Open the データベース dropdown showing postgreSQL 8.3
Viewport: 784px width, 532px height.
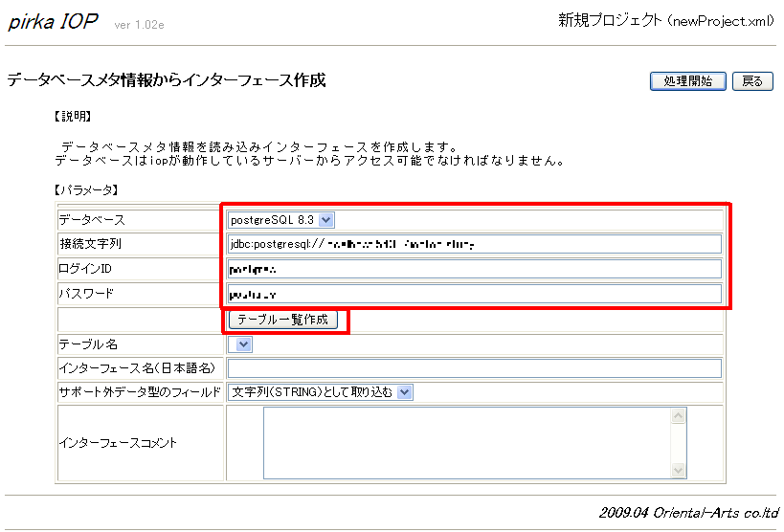[x=280, y=220]
